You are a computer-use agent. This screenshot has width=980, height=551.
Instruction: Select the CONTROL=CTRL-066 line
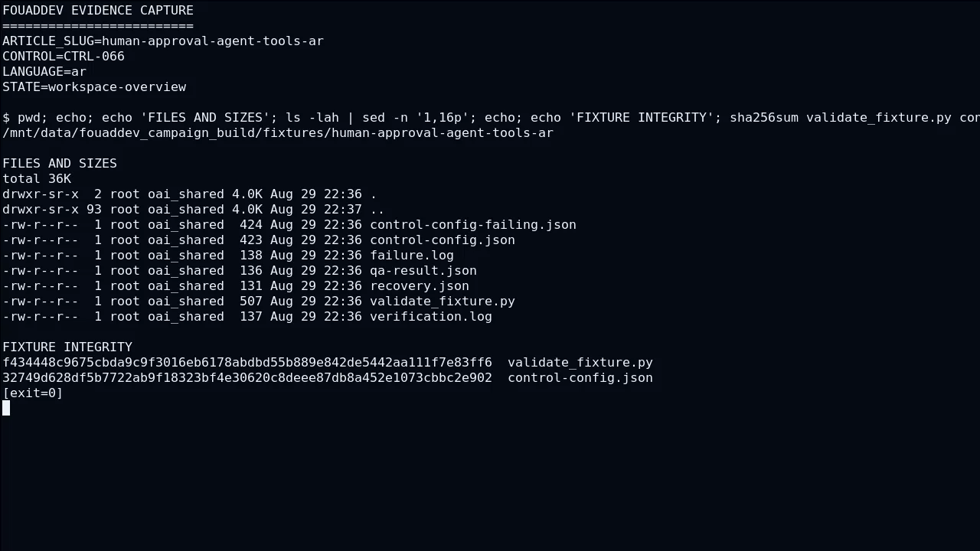pos(64,56)
